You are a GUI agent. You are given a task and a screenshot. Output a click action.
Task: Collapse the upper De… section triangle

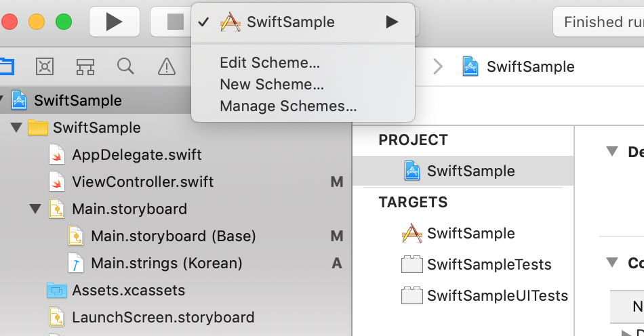pyautogui.click(x=612, y=151)
